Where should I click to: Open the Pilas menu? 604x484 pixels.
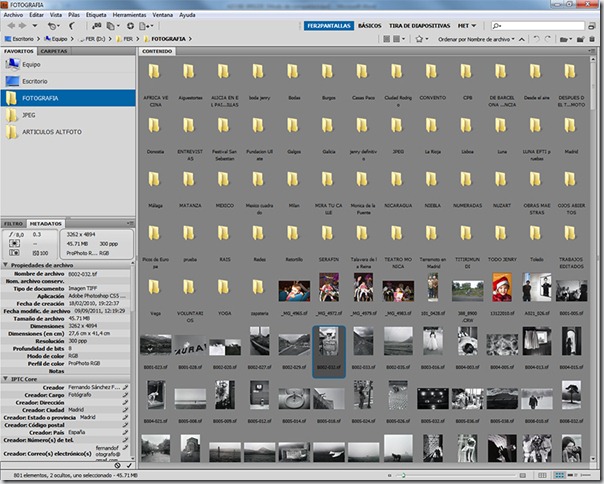click(74, 15)
